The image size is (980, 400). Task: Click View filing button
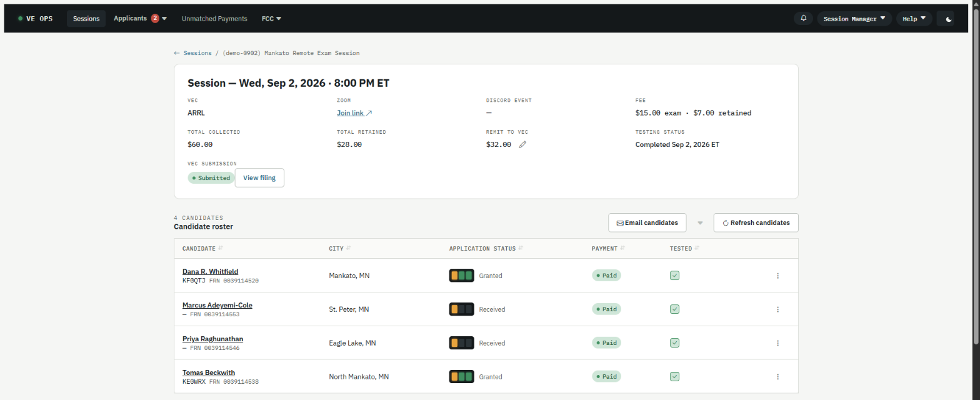coord(259,178)
